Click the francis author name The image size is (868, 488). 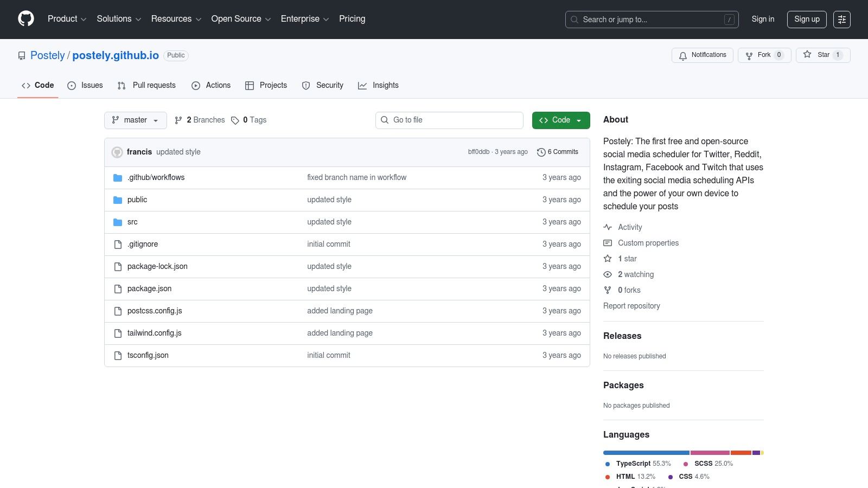click(x=139, y=152)
